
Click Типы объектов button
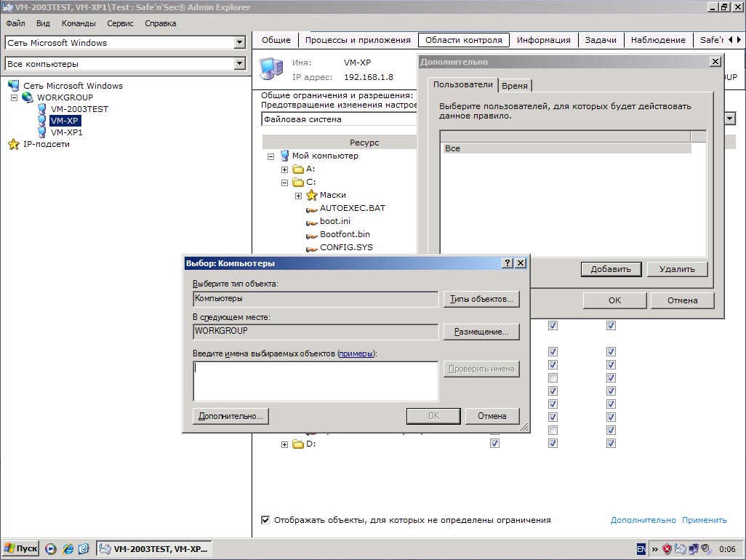pos(481,299)
